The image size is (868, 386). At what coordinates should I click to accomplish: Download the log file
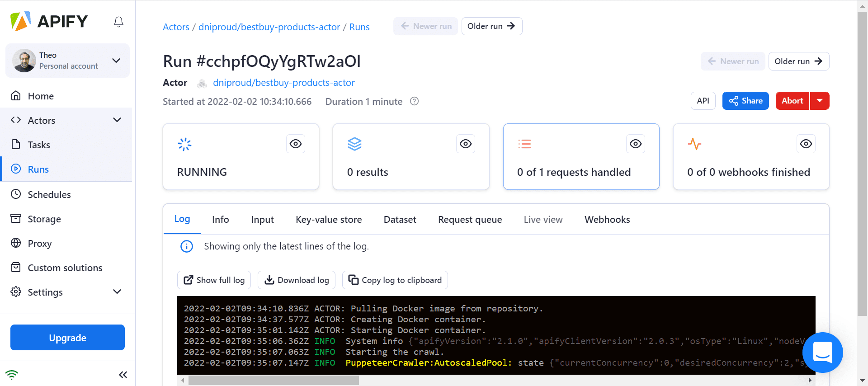(297, 280)
